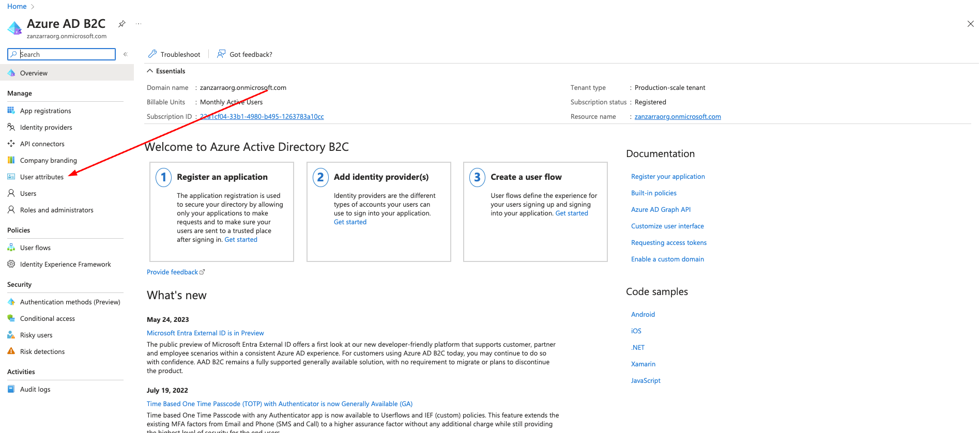The height and width of the screenshot is (433, 980).
Task: Click the Risk detections warning icon
Action: [11, 351]
